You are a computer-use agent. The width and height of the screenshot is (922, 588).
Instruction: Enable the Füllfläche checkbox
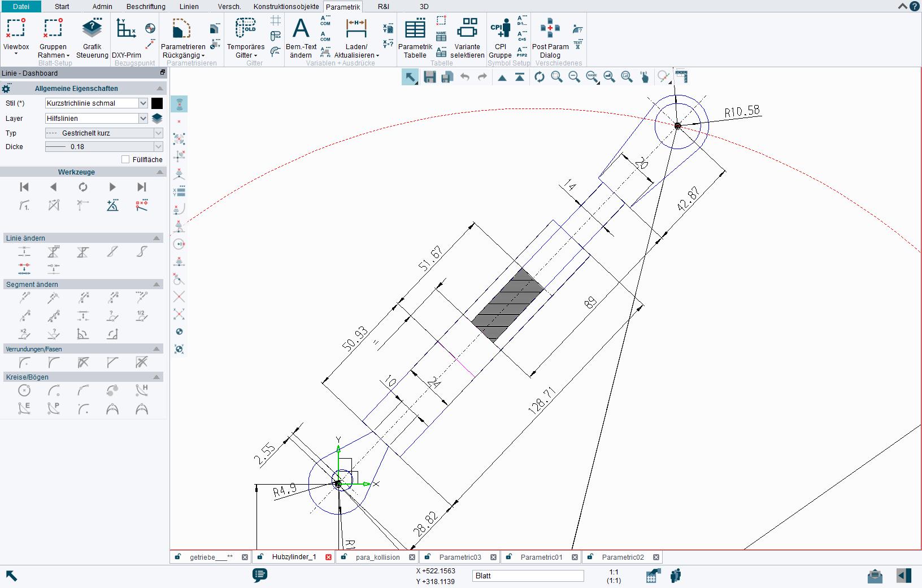point(125,160)
